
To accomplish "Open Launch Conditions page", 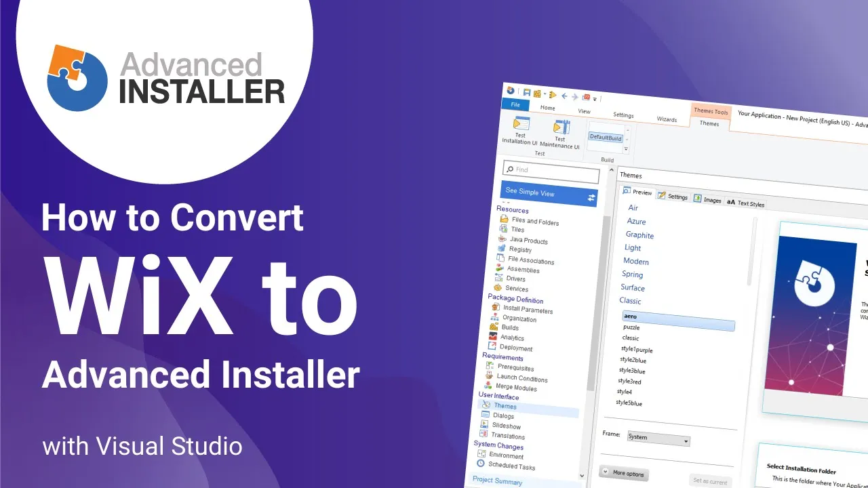I will pyautogui.click(x=516, y=378).
